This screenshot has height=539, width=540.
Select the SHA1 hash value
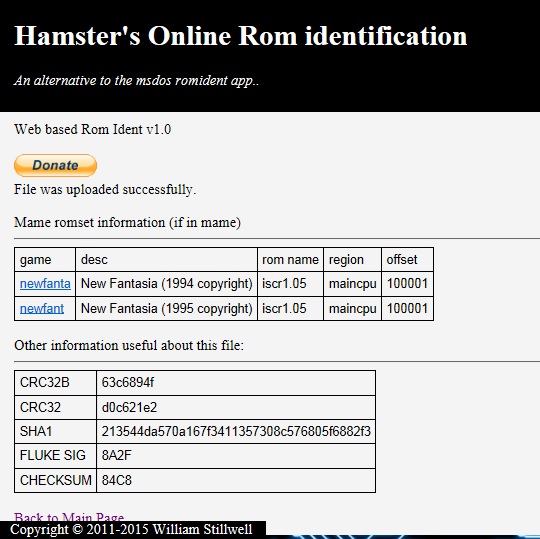tap(236, 432)
